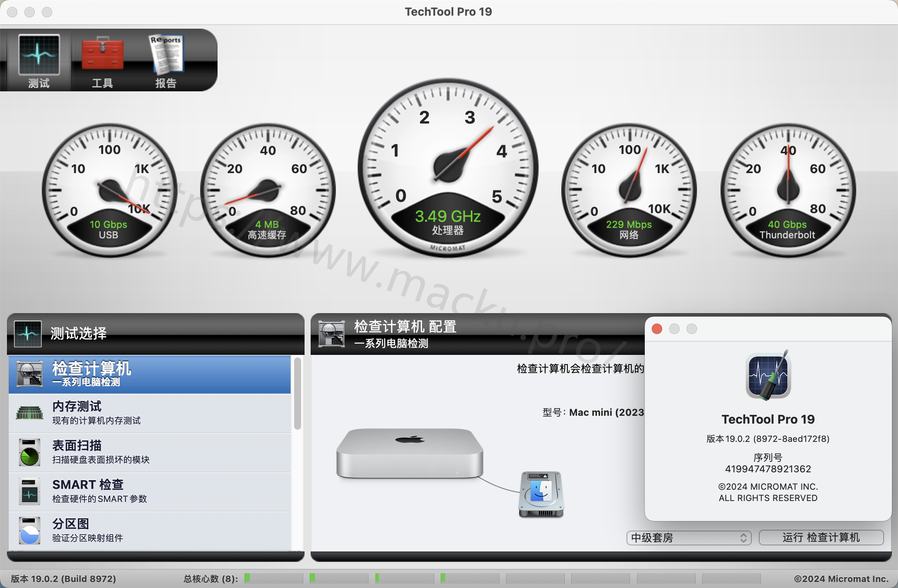Open the 中级套房 suite dropdown
The width and height of the screenshot is (898, 588).
coord(689,538)
